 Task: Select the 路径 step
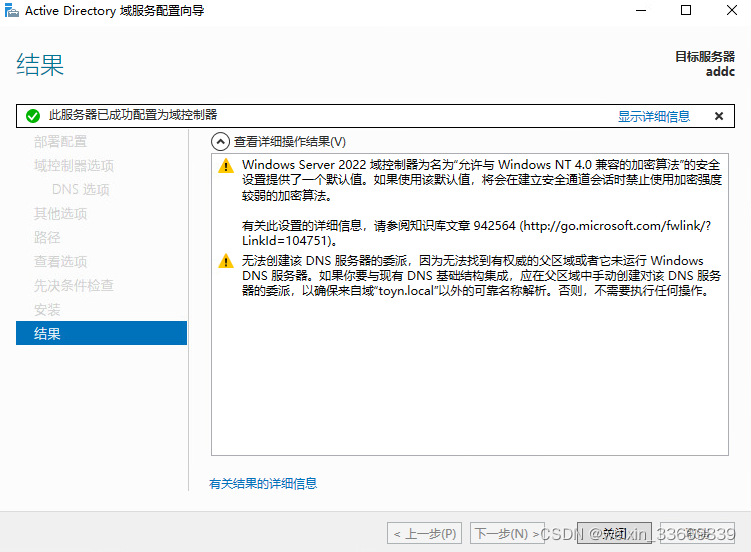[x=47, y=237]
